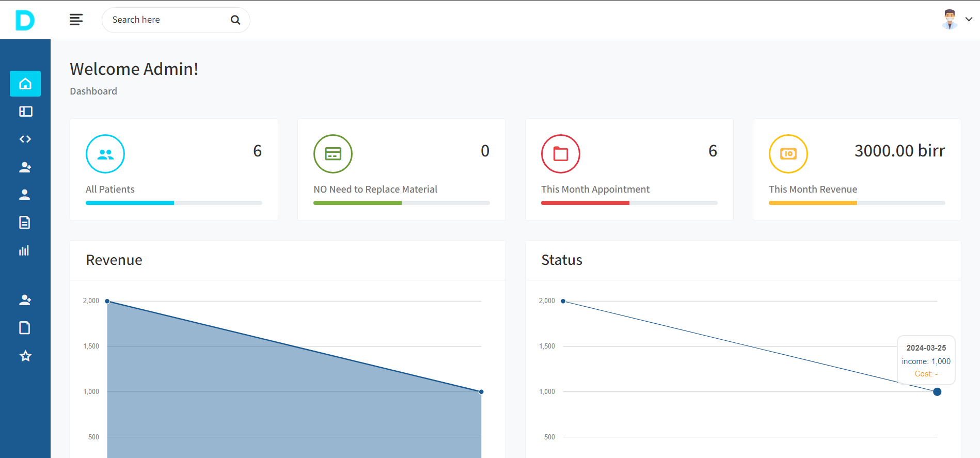Click the blank page icon in sidebar
980x458 pixels.
tap(25, 328)
